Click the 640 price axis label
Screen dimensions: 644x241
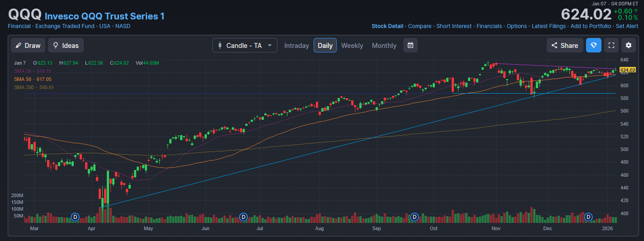(x=624, y=60)
